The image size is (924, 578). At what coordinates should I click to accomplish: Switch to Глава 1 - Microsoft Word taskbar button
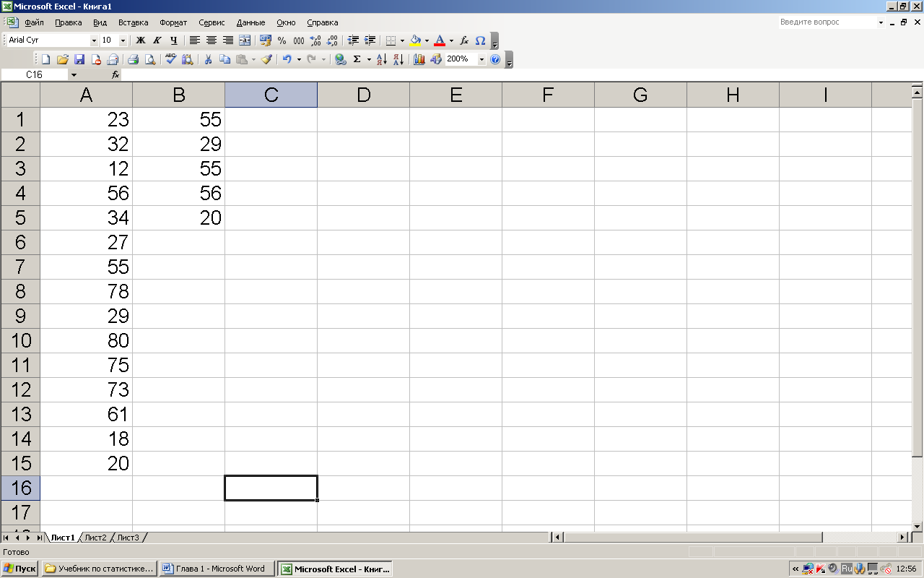coord(217,569)
